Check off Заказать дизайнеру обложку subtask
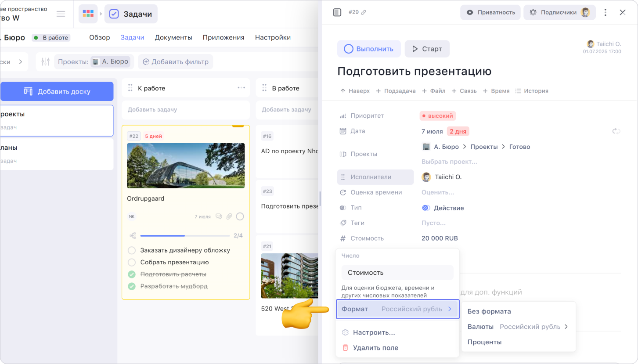Viewport: 638px width, 364px height. [x=131, y=250]
